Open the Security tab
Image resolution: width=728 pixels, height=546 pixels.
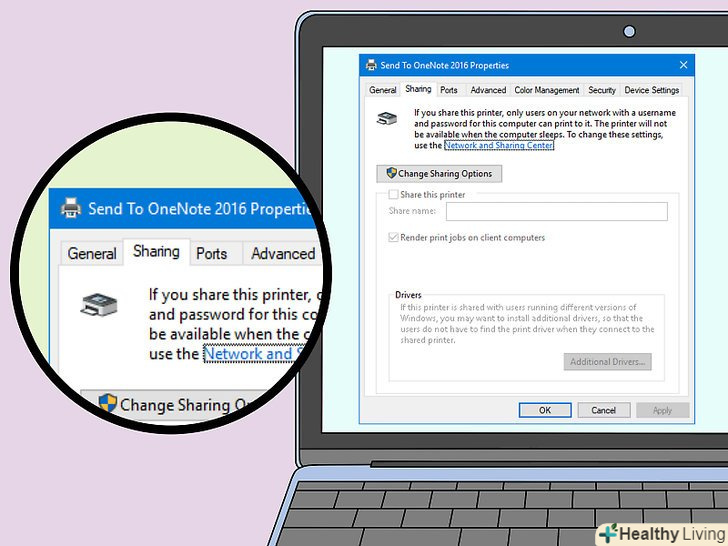pos(602,90)
